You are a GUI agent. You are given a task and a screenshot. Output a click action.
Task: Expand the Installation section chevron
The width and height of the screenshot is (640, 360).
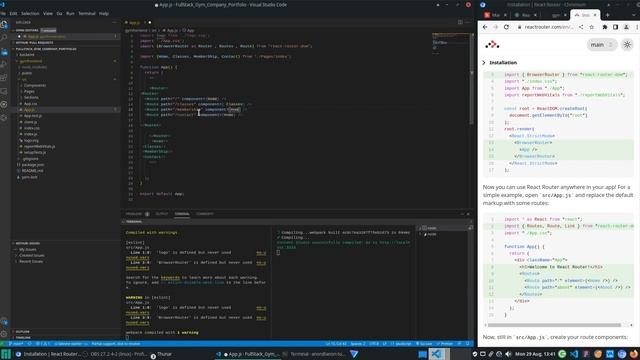484,62
